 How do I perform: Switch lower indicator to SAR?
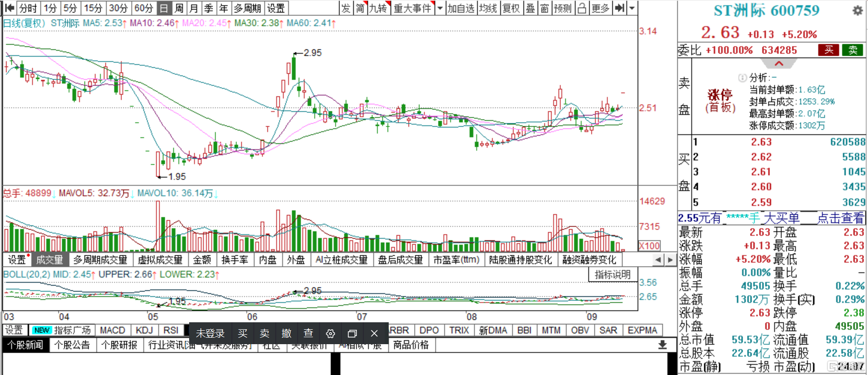click(608, 330)
